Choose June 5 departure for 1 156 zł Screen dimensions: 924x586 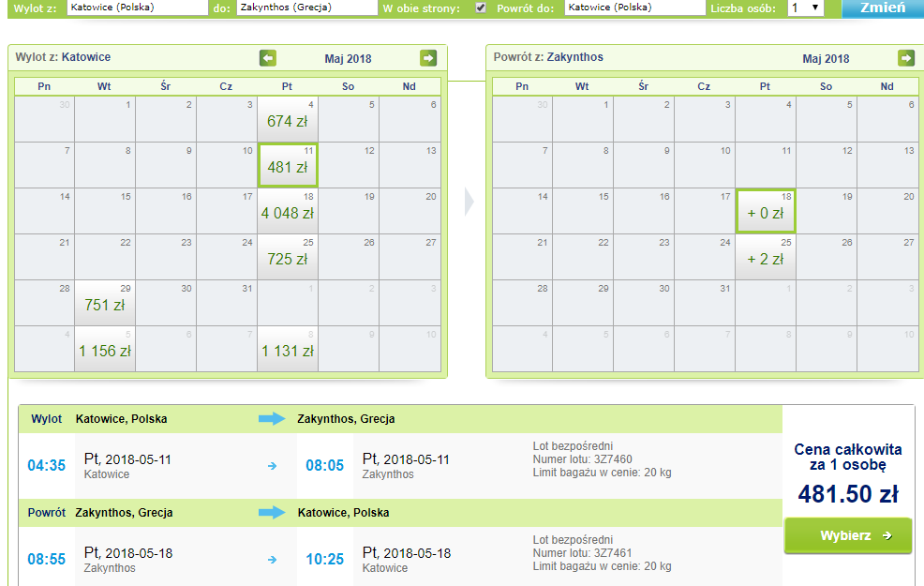105,350
